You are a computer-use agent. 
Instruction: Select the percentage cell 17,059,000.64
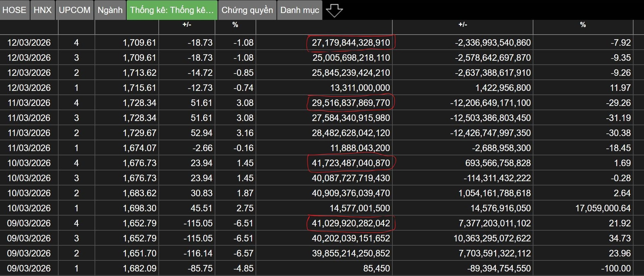(603, 208)
